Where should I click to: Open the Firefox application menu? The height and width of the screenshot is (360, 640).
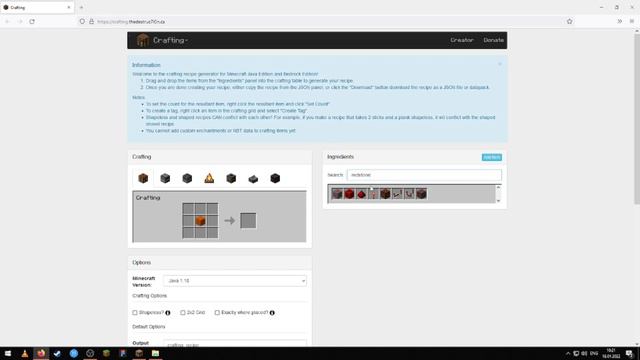tap(632, 22)
